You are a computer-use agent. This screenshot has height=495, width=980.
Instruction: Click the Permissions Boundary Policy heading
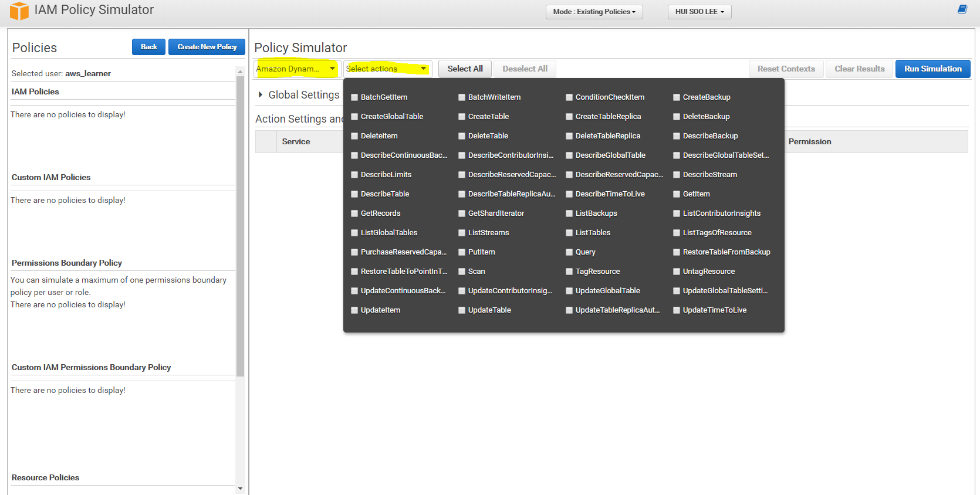click(67, 263)
